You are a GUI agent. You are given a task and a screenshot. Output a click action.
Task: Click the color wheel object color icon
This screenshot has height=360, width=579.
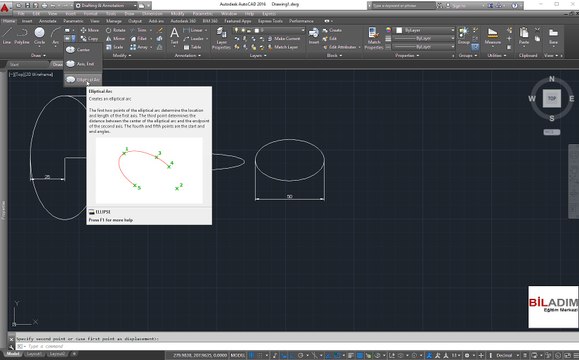coord(388,30)
